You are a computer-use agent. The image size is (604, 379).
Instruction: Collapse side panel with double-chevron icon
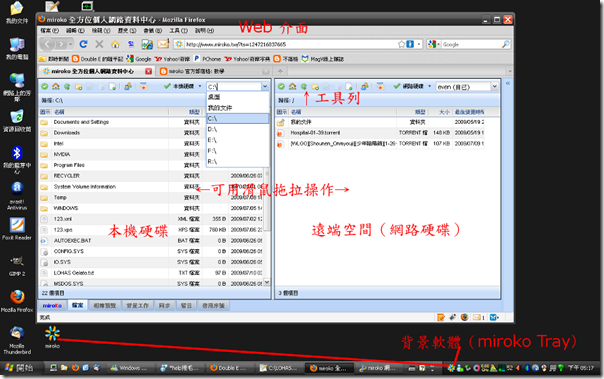click(508, 83)
